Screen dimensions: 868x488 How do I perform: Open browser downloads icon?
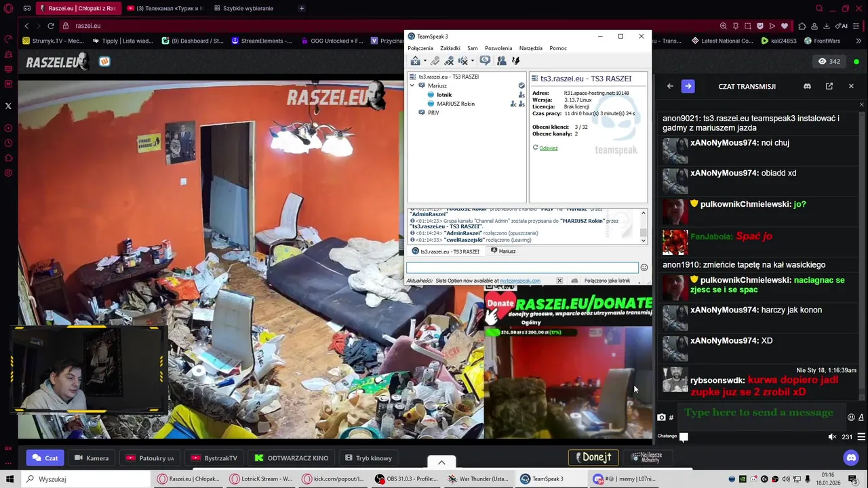tap(827, 26)
